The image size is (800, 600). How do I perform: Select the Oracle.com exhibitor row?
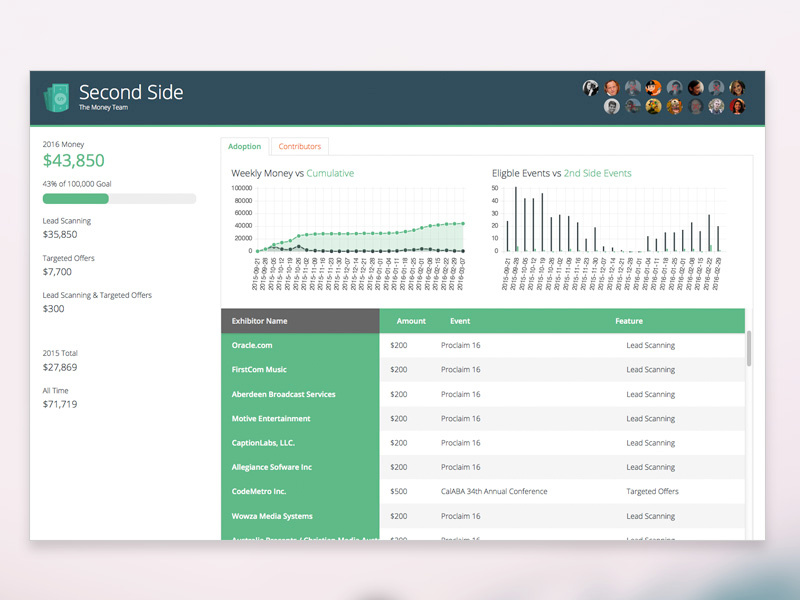point(252,345)
